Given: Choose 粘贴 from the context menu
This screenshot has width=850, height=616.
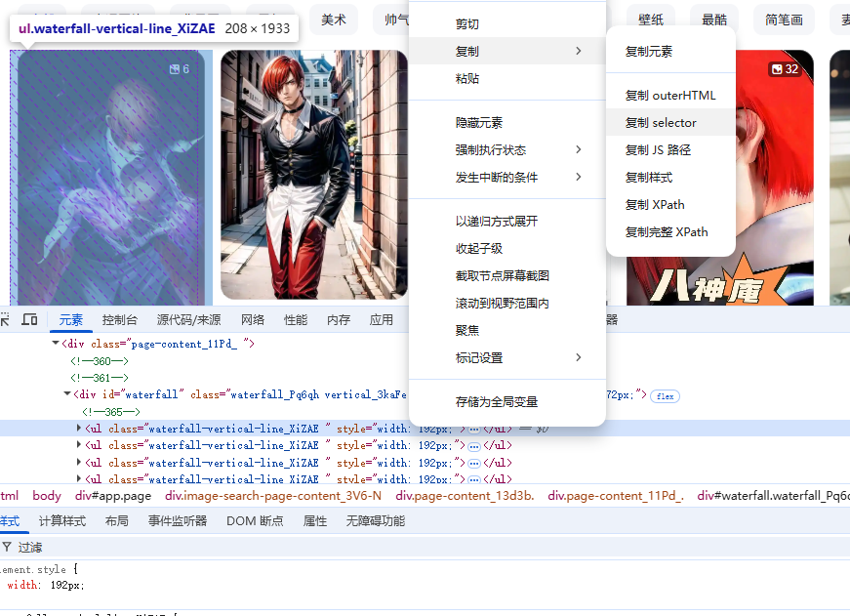Looking at the screenshot, I should point(506,79).
